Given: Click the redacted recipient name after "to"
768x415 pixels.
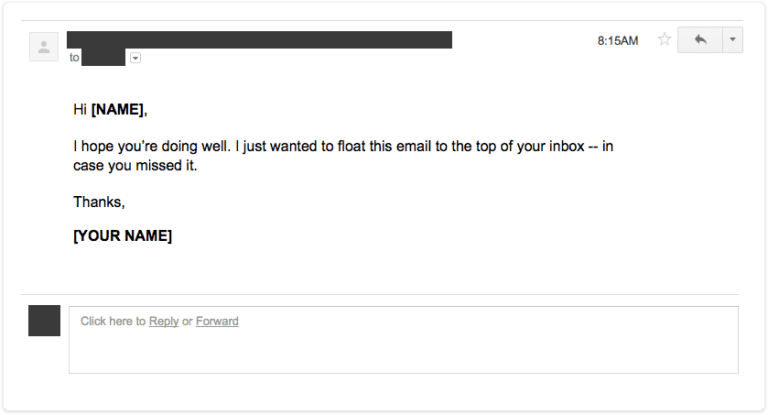Looking at the screenshot, I should click(104, 58).
